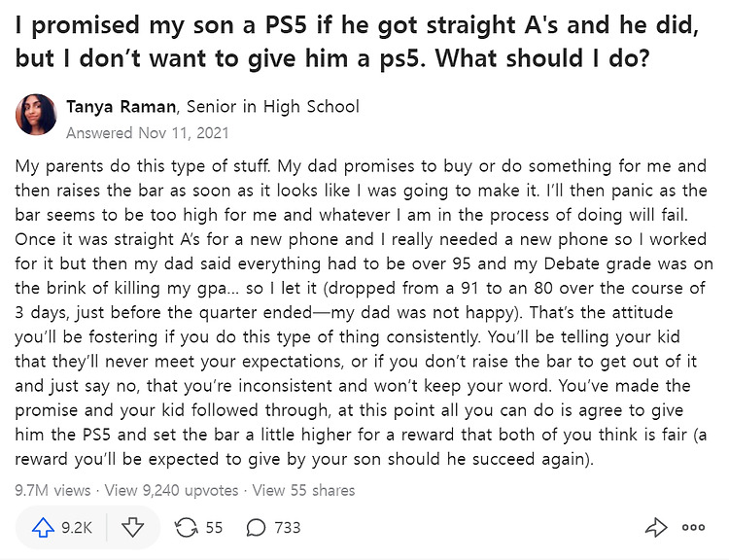
Task: Click the reshare circular arrows icon
Action: 185,528
